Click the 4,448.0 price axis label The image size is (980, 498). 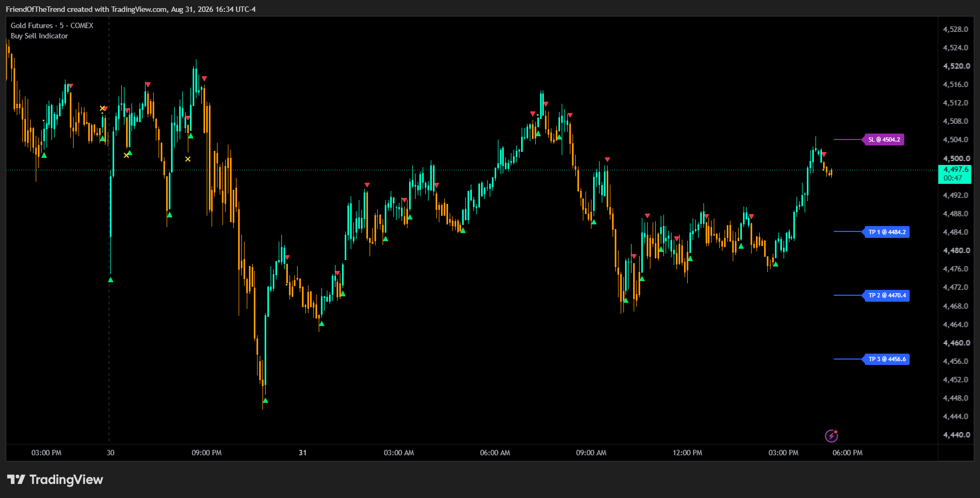[x=956, y=398]
